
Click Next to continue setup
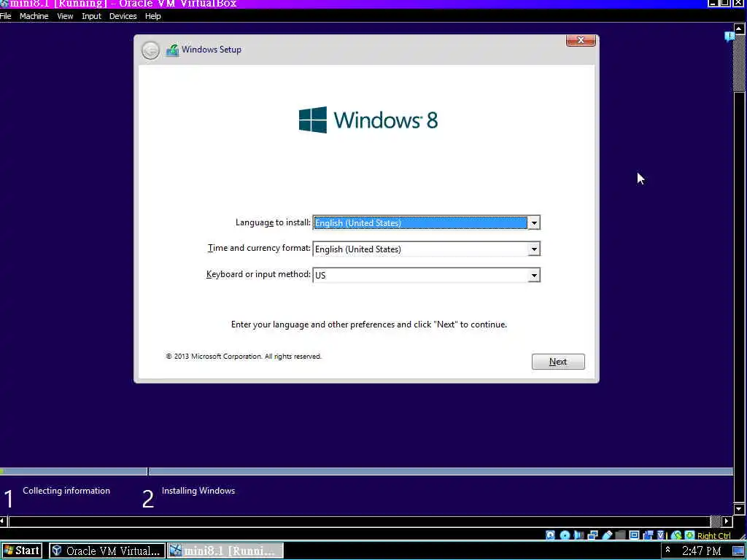(558, 362)
